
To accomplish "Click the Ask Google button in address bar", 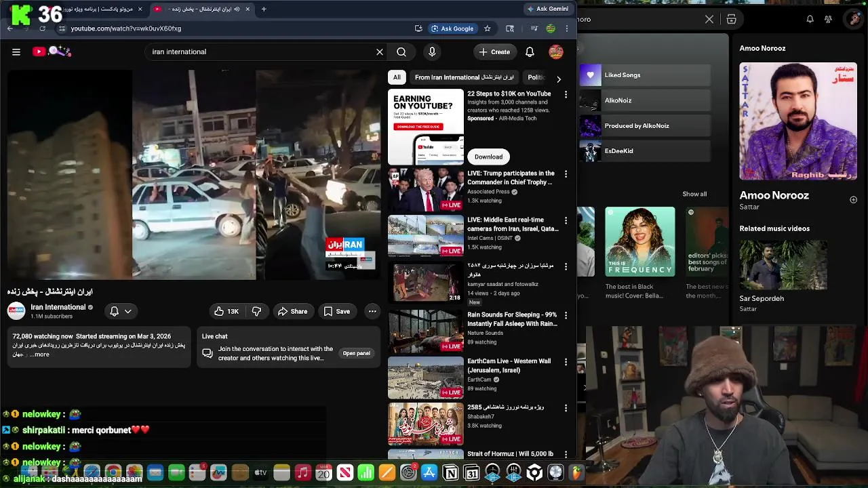I will [452, 28].
